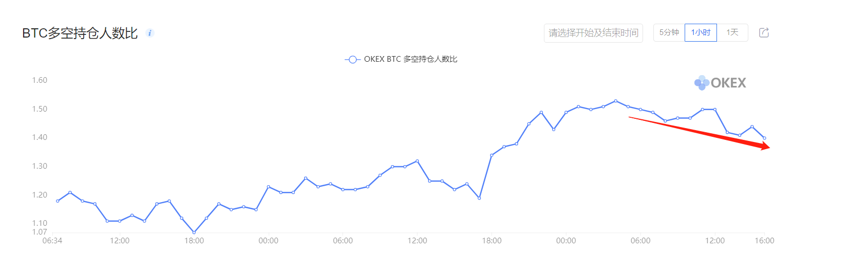Select the 5分钟 interval
The width and height of the screenshot is (868, 268).
pyautogui.click(x=669, y=32)
